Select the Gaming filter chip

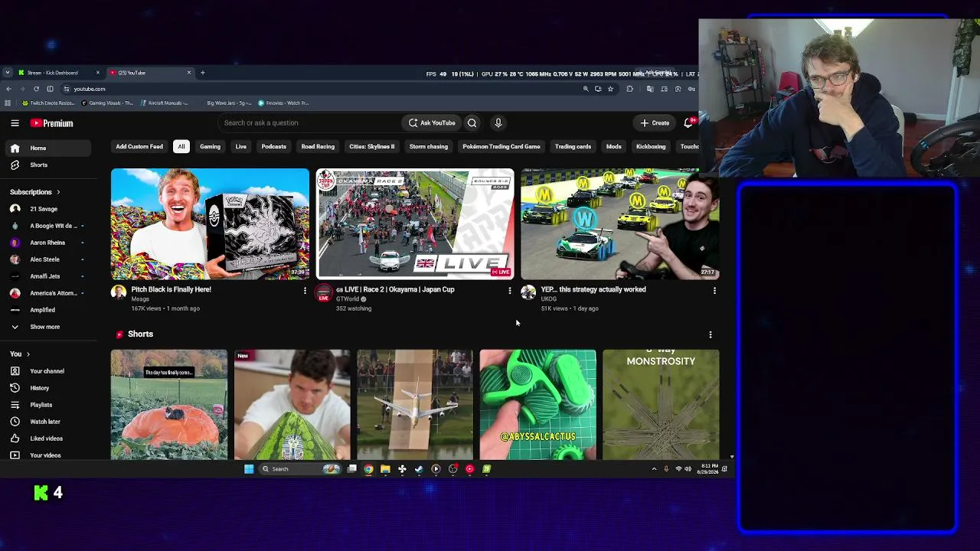pyautogui.click(x=210, y=146)
